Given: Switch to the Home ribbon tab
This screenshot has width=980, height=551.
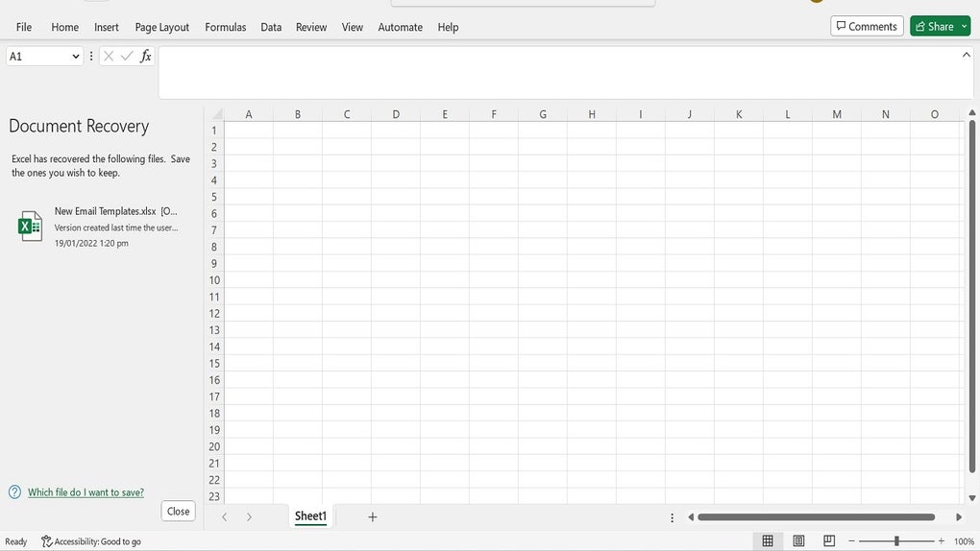Looking at the screenshot, I should (65, 27).
